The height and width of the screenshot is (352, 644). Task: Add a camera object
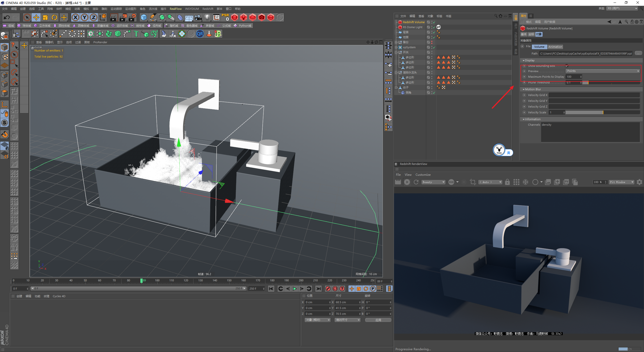198,17
